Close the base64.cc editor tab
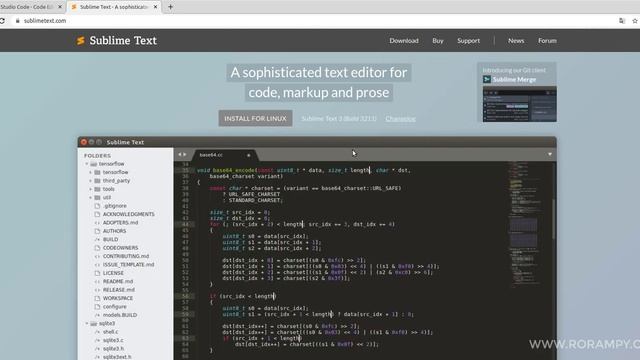Viewport: 640px width, 360px height. pos(249,155)
